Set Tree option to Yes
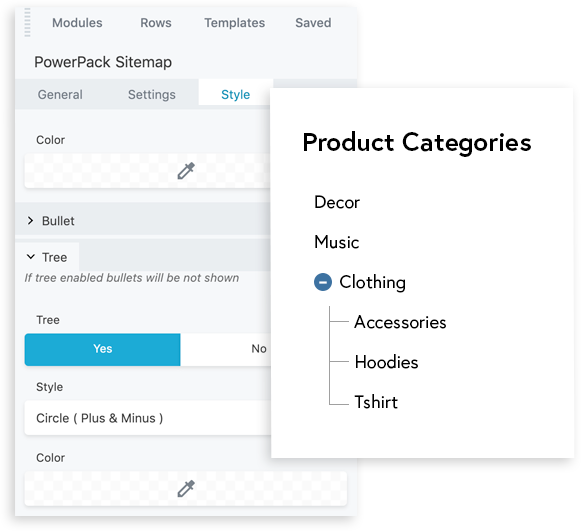 [103, 349]
